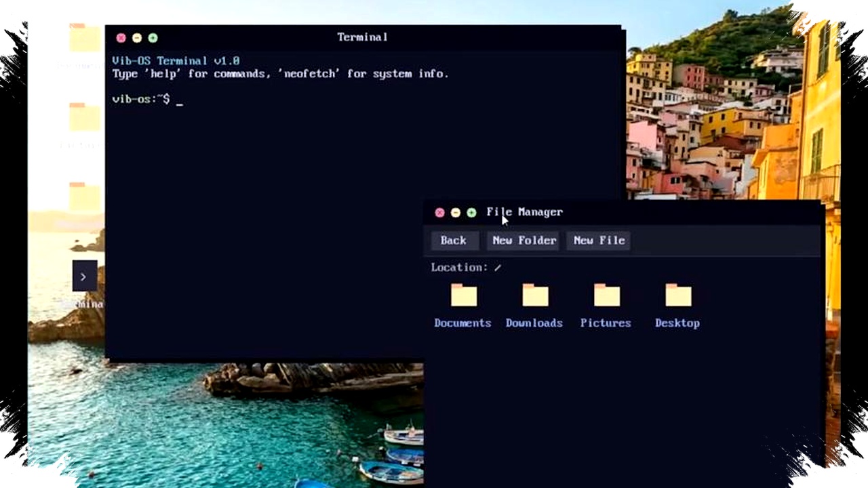Open the Pictures folder icon in File Manager
The image size is (868, 488).
(606, 296)
